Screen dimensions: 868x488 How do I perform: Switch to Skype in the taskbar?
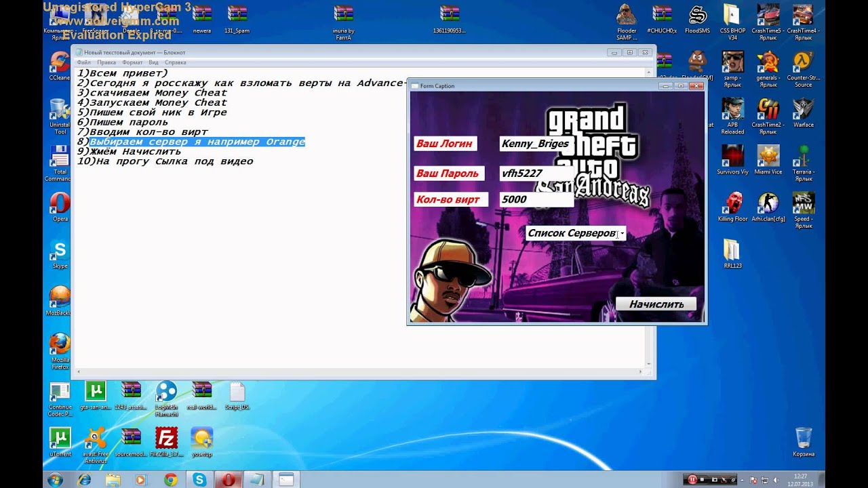point(199,480)
